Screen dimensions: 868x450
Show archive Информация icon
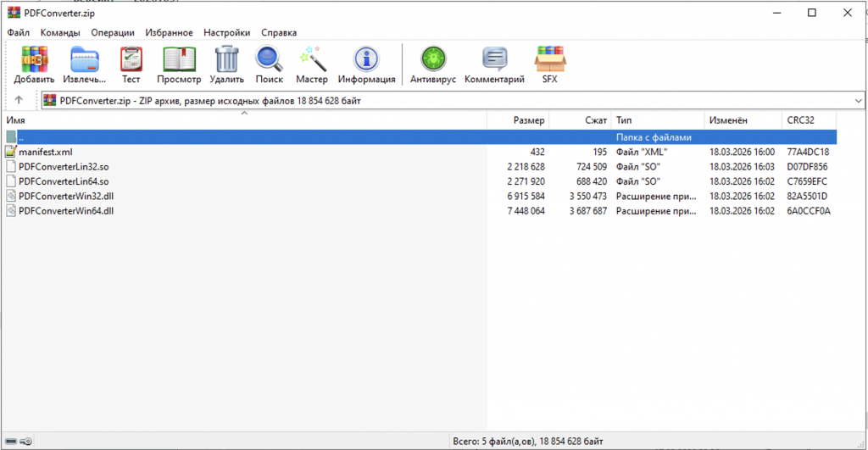(x=366, y=59)
